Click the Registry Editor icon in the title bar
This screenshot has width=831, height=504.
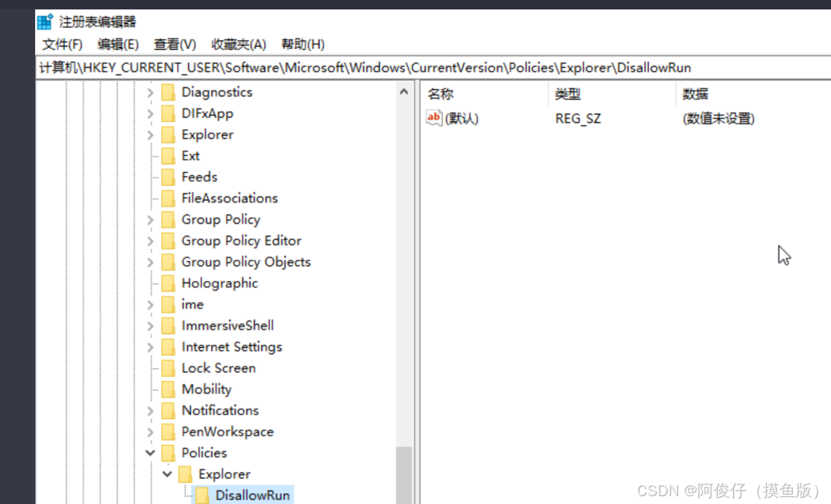pyautogui.click(x=45, y=20)
